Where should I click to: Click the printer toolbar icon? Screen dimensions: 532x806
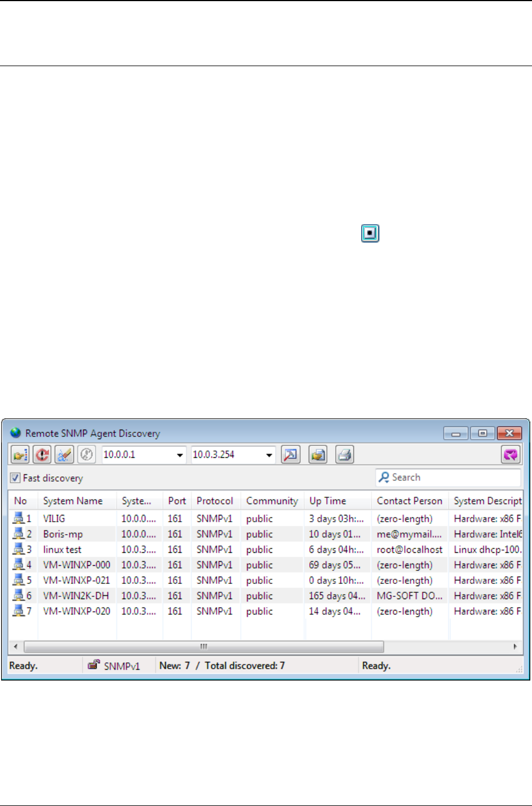[x=345, y=454]
